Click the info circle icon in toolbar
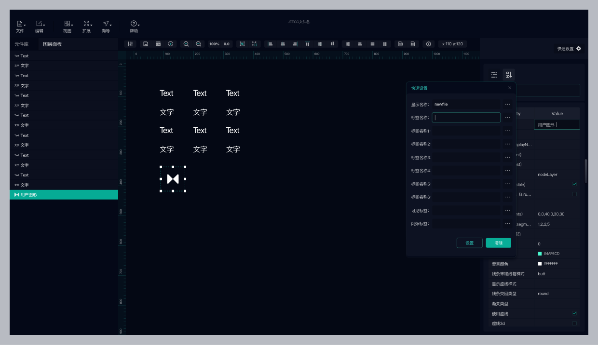 pos(428,44)
